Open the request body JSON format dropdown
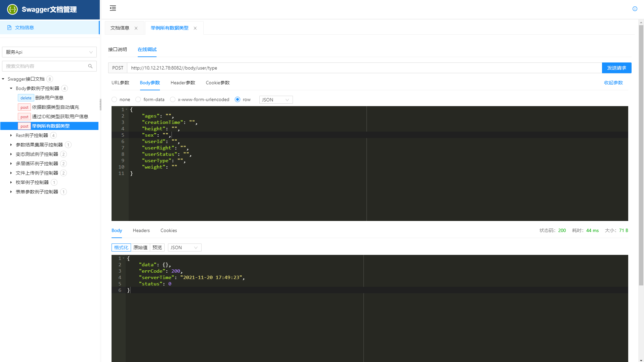644x362 pixels. (276, 100)
